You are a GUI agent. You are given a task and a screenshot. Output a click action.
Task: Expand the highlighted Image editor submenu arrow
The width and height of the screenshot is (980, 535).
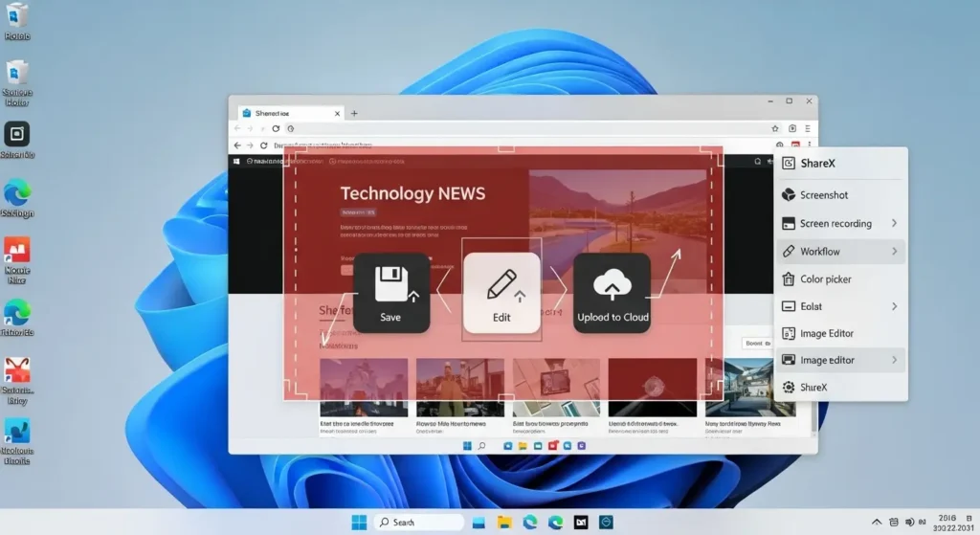coord(894,360)
